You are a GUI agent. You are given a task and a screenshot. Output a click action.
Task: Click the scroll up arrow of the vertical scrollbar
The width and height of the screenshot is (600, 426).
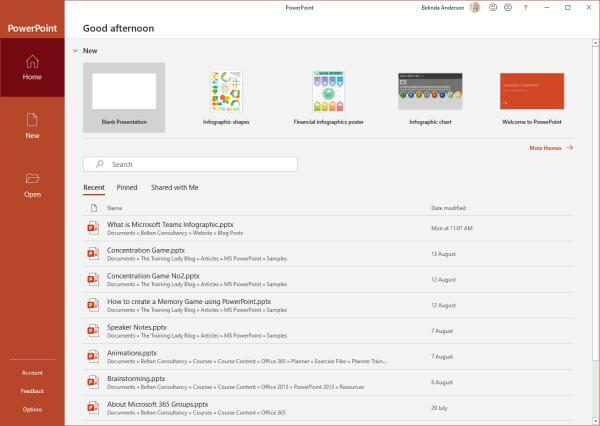(595, 43)
